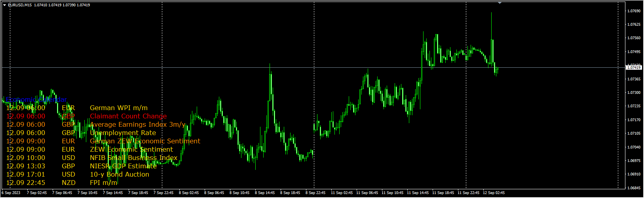
Task: Click the 1.07690 price scale value
Action: point(634,11)
